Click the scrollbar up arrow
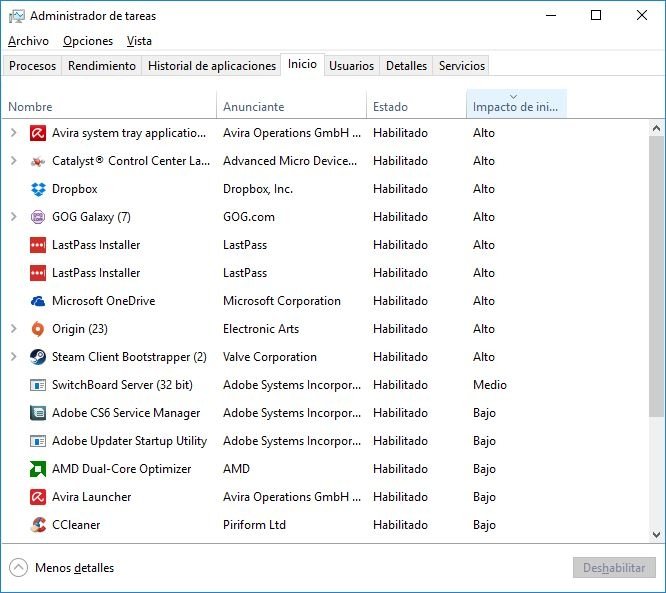666x593 pixels. pyautogui.click(x=656, y=128)
